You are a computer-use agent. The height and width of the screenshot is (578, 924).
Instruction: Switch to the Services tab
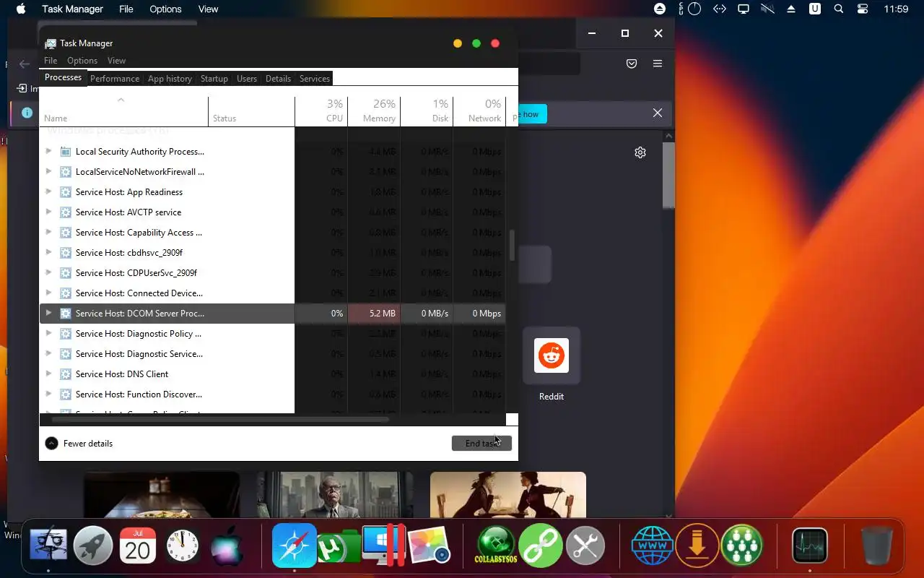coord(315,79)
